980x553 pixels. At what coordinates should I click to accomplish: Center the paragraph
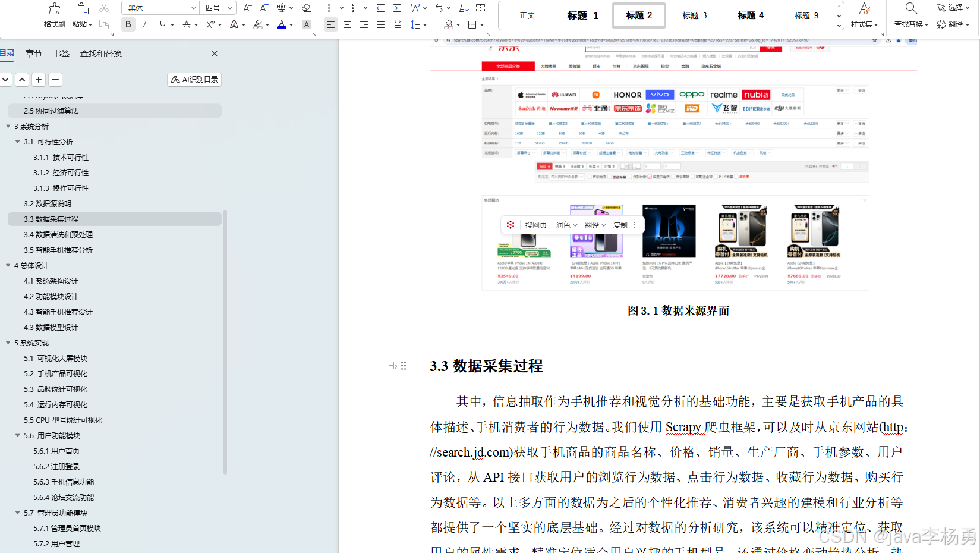tap(347, 24)
